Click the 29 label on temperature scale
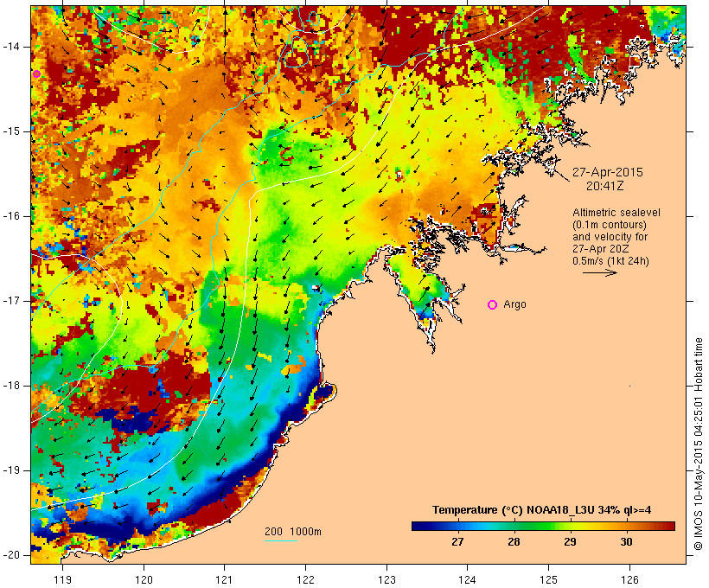This screenshot has height=588, width=709. [x=570, y=541]
